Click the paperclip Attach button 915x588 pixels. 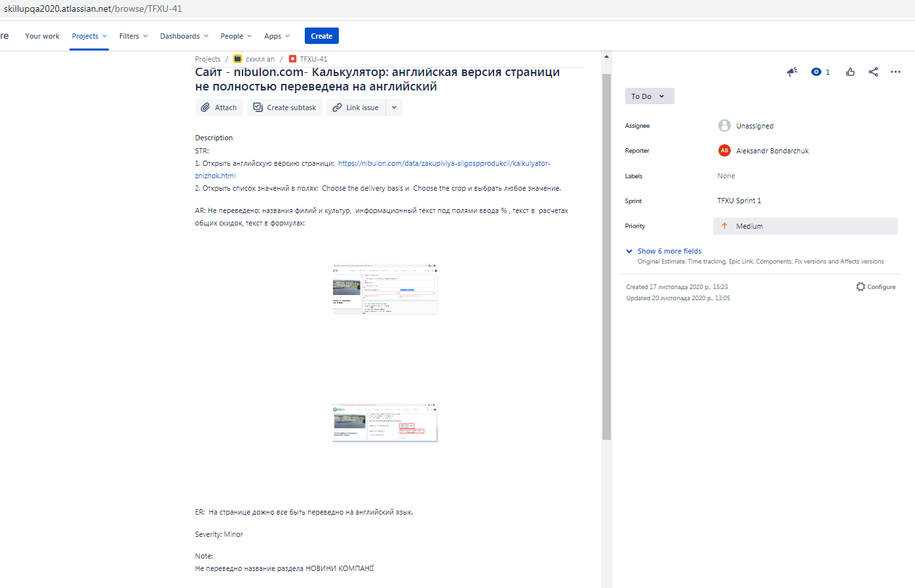pyautogui.click(x=219, y=108)
